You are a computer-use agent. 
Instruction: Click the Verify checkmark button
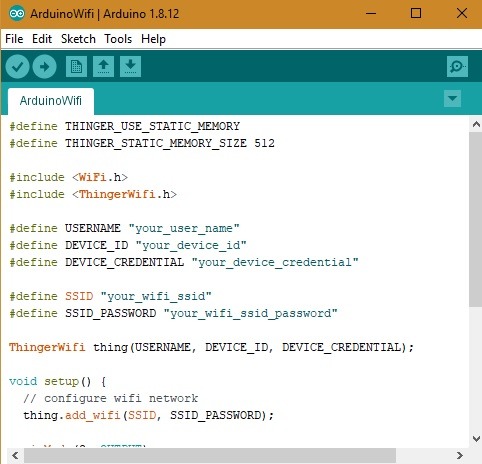[17, 67]
